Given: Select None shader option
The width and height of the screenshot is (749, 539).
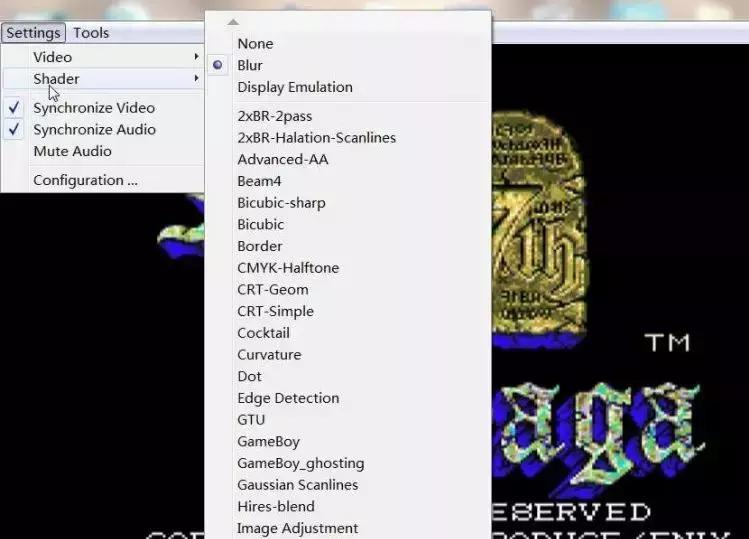Looking at the screenshot, I should point(255,44).
